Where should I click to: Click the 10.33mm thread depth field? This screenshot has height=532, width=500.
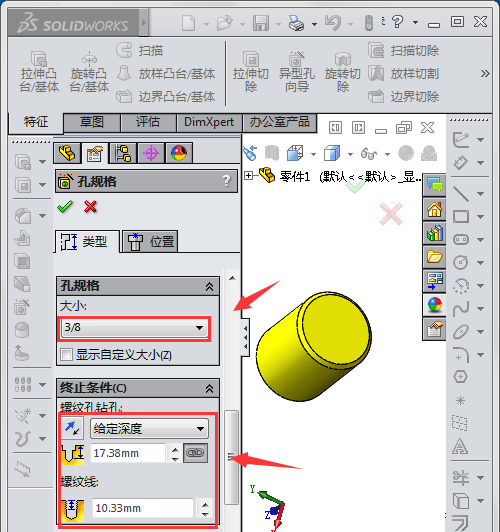(x=143, y=508)
